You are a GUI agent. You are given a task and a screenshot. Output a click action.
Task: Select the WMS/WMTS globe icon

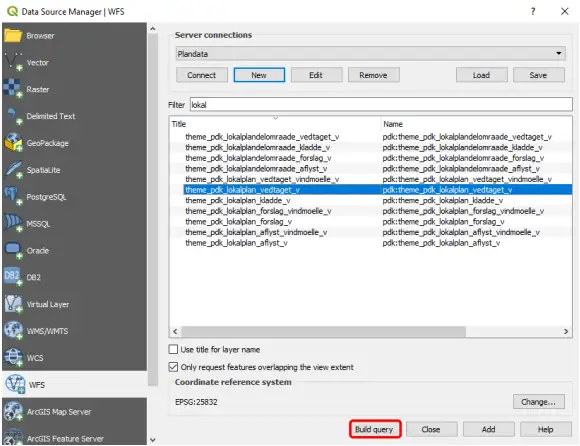pos(13,331)
